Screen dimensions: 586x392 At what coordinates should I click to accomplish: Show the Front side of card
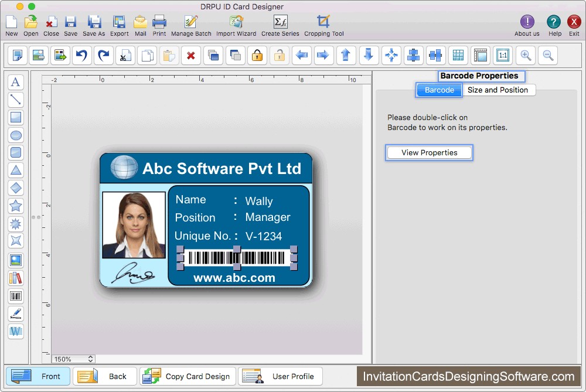38,376
